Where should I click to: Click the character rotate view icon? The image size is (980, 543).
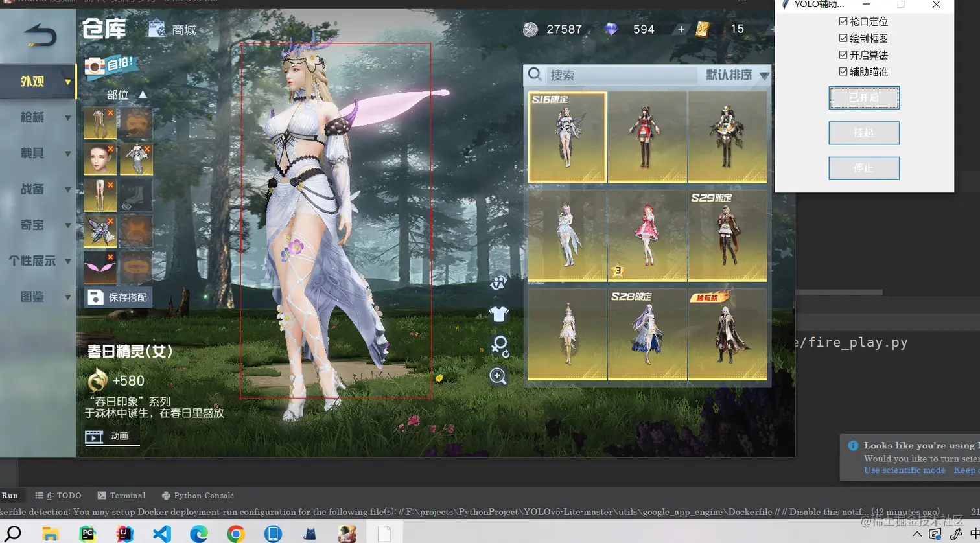(499, 345)
